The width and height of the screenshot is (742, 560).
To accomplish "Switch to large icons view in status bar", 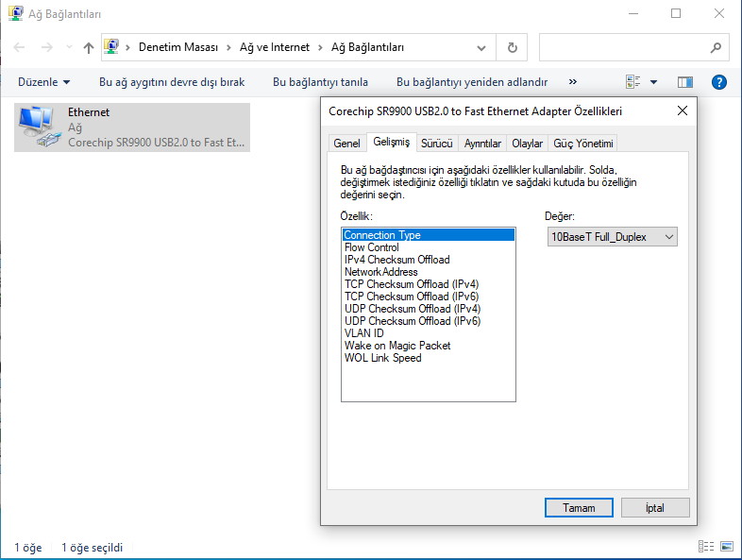I will (x=726, y=546).
